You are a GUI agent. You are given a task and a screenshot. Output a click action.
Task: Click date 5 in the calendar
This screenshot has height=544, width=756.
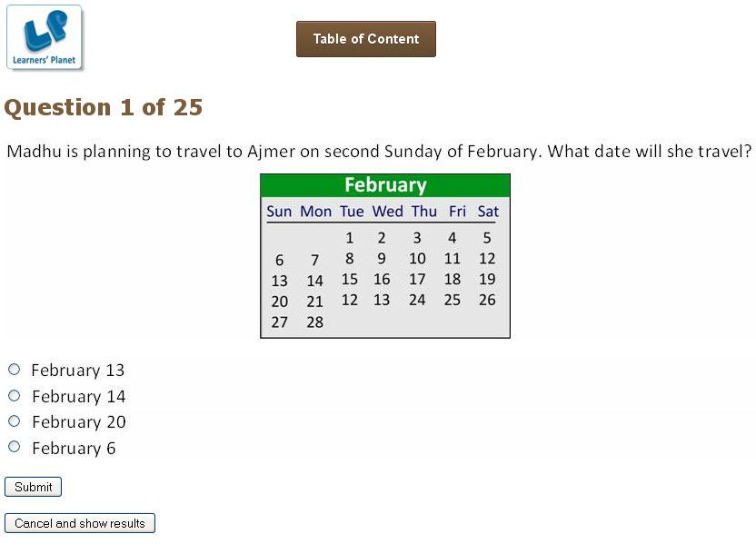pyautogui.click(x=487, y=238)
